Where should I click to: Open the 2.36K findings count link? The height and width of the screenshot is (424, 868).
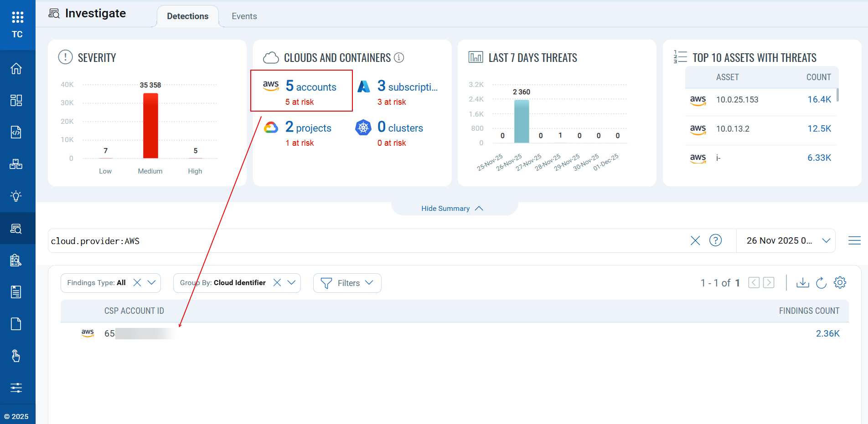click(x=828, y=333)
